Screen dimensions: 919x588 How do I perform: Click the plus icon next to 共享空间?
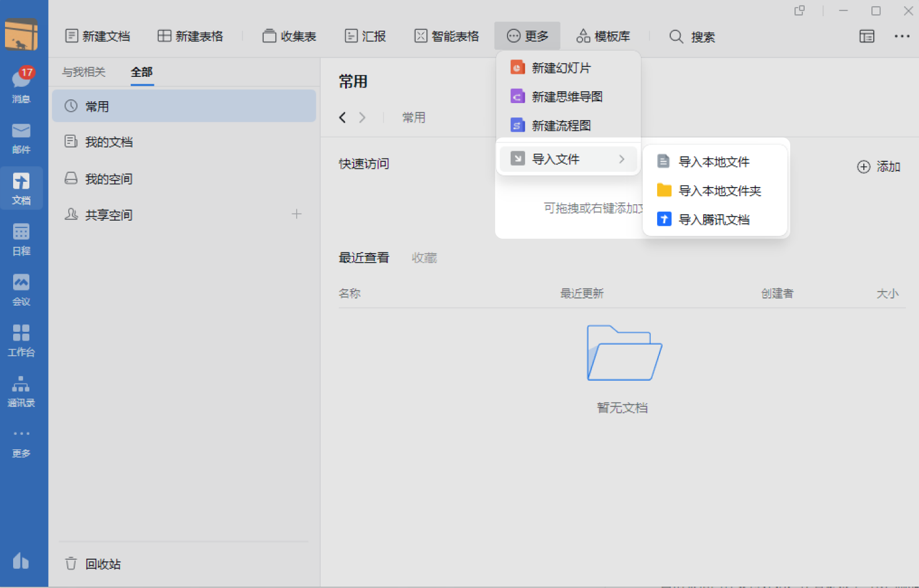(296, 214)
